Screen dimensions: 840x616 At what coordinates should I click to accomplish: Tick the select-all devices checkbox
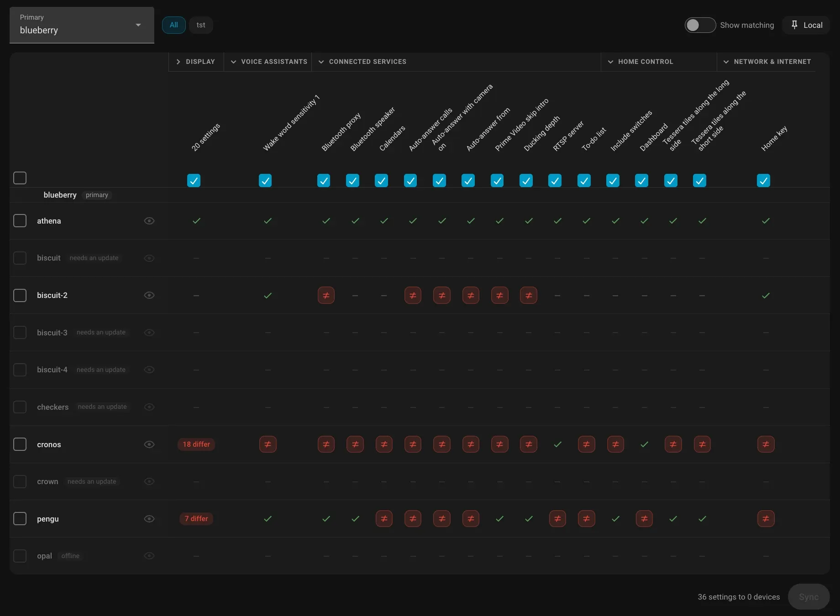[20, 178]
